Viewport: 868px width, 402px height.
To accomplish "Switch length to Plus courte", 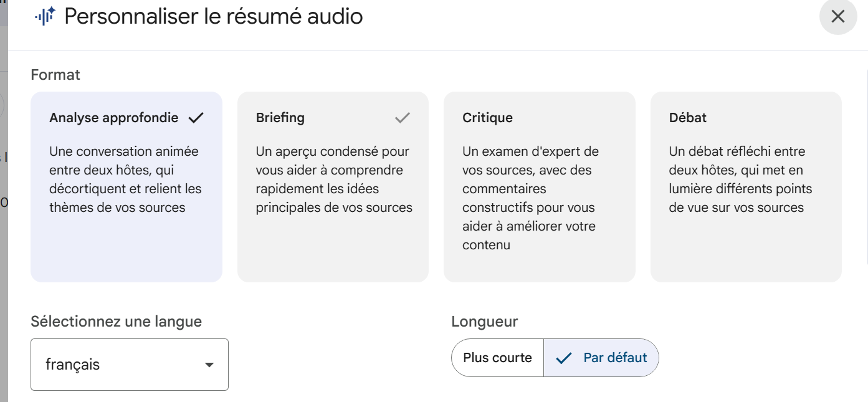I will [x=497, y=358].
